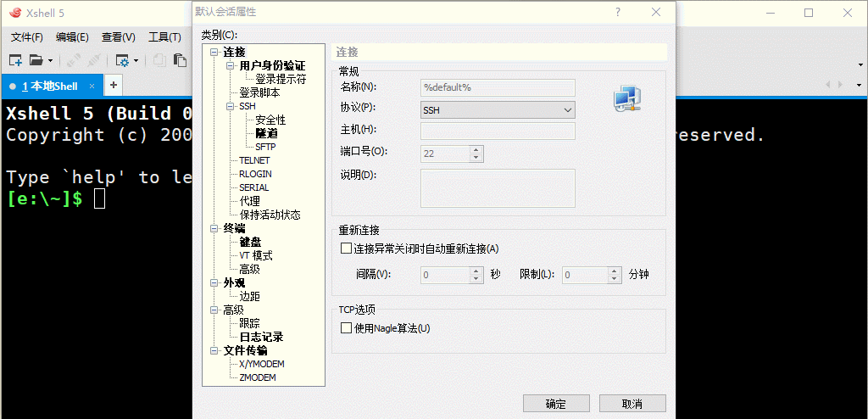Open the 协议 SSH combo box
The width and height of the screenshot is (868, 419).
(498, 109)
